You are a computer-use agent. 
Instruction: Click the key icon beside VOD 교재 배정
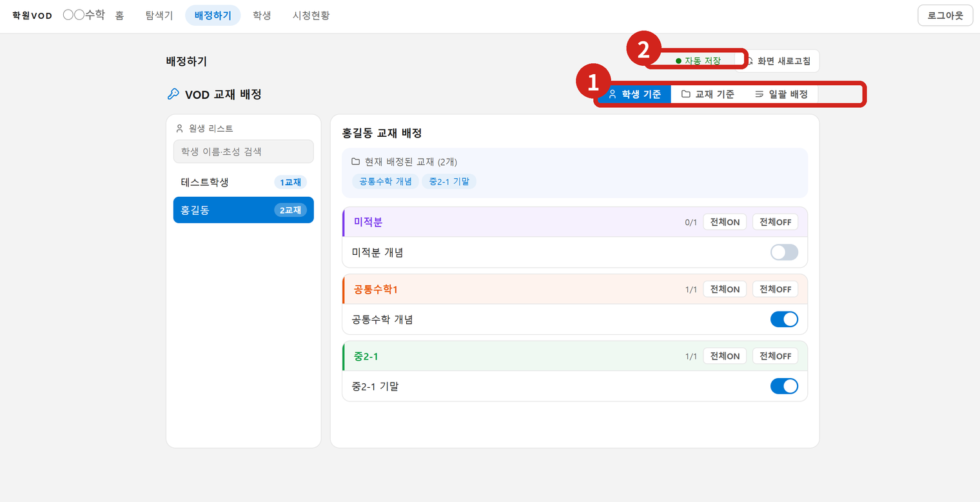point(173,94)
